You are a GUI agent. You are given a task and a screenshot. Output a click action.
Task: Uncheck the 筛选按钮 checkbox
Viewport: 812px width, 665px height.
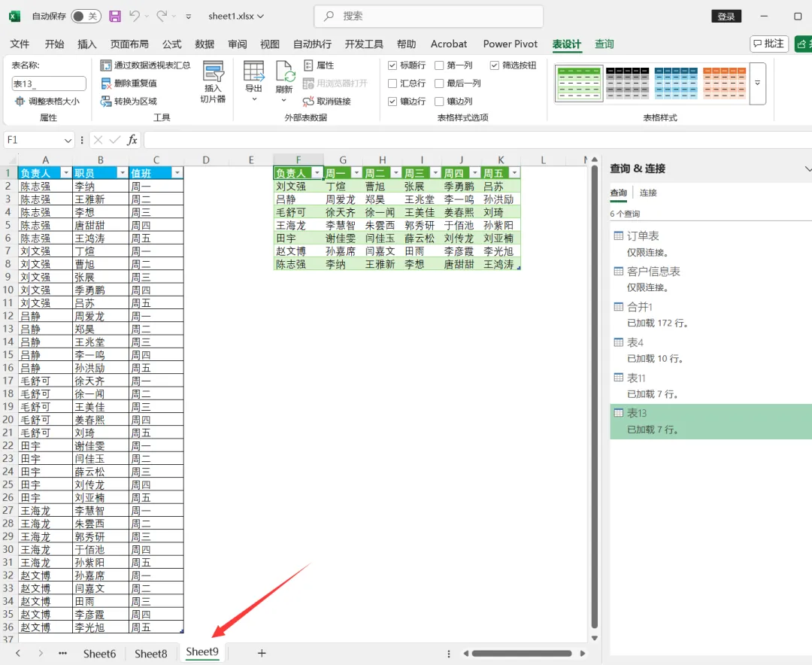coord(495,65)
